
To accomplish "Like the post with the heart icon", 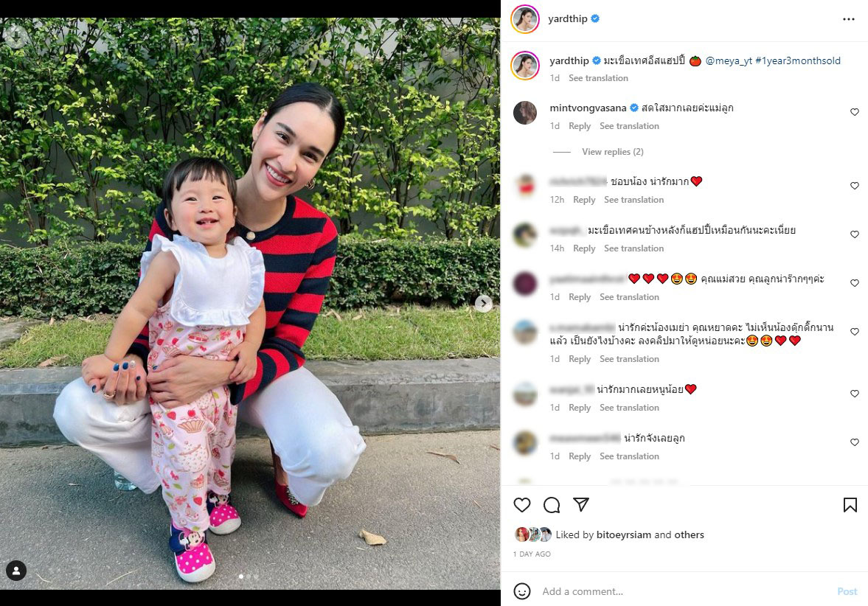I will click(522, 505).
